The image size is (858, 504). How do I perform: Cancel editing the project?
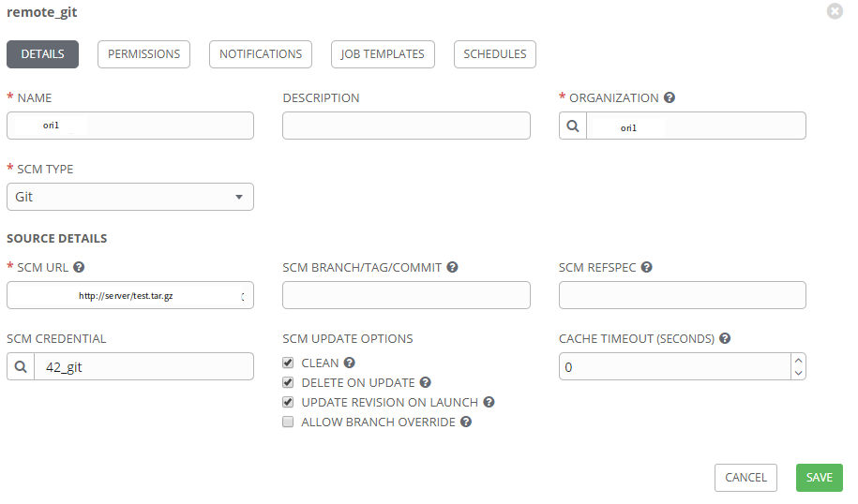point(745,478)
